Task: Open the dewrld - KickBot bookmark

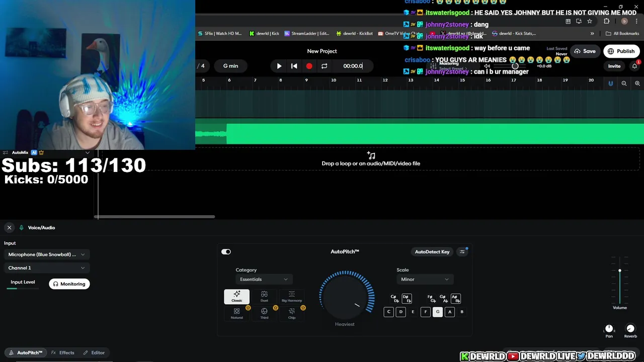Action: tap(354, 34)
